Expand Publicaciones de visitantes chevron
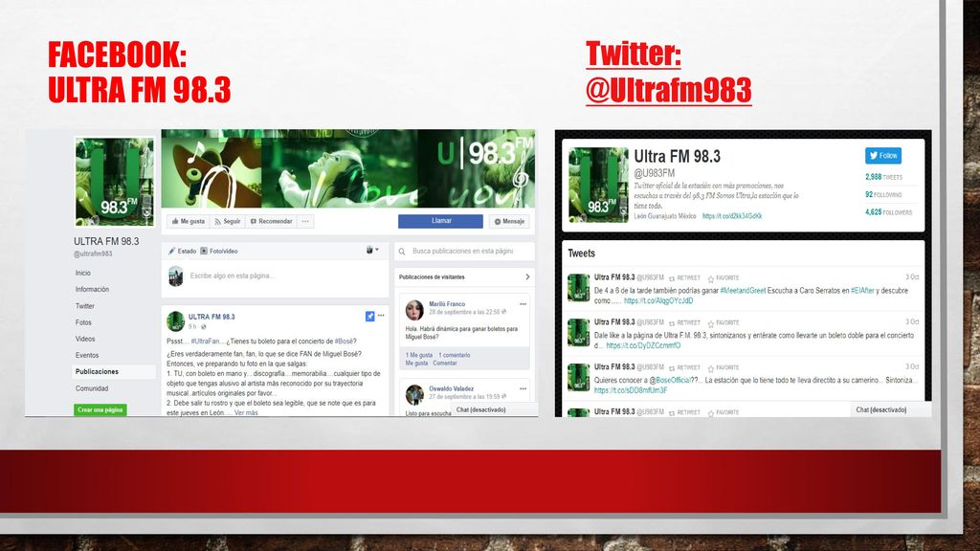 (527, 276)
